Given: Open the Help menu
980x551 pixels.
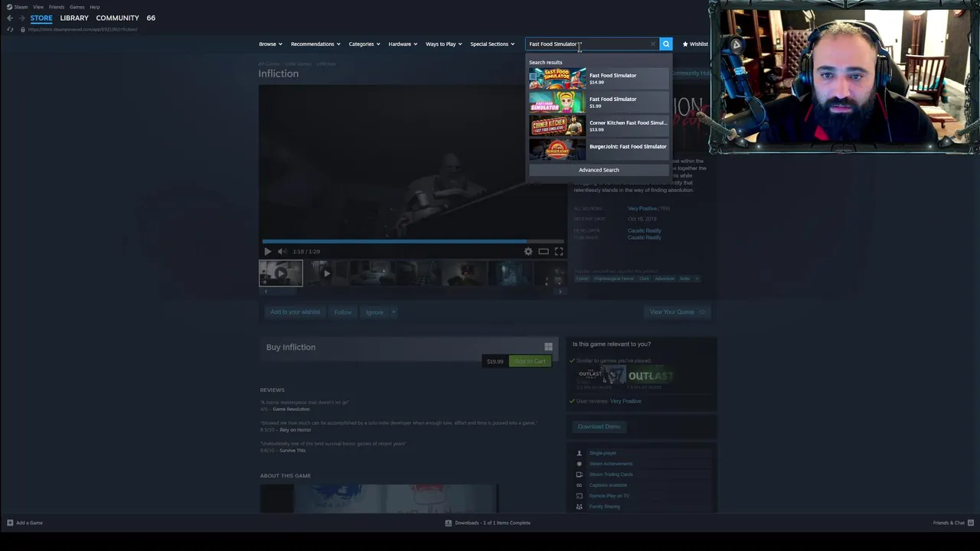Looking at the screenshot, I should point(95,7).
